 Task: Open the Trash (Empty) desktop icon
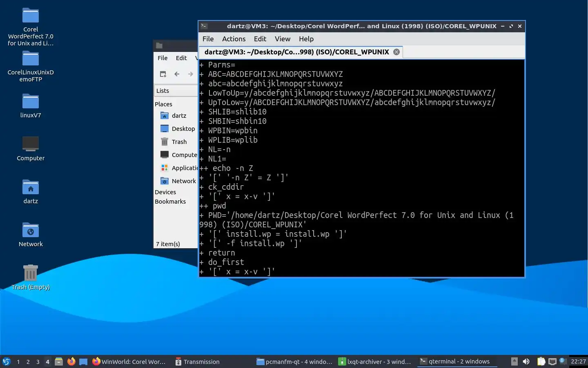coord(31,277)
